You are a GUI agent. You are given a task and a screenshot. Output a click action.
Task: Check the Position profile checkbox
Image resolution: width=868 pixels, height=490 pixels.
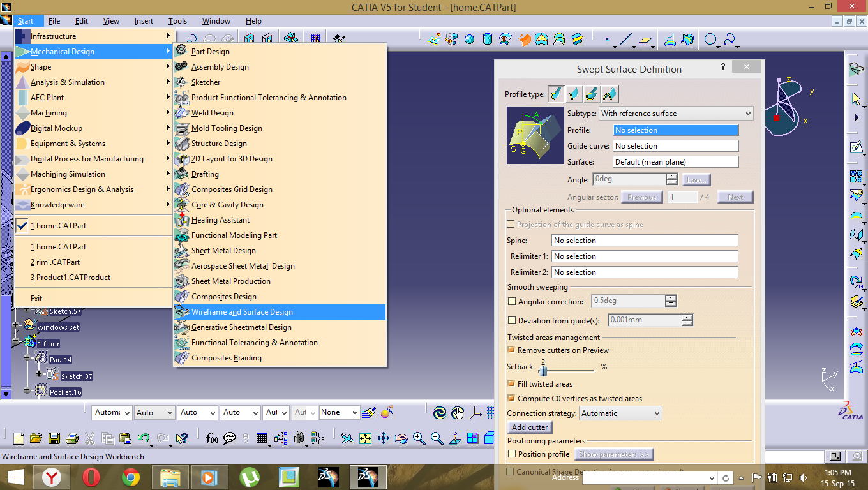point(511,454)
